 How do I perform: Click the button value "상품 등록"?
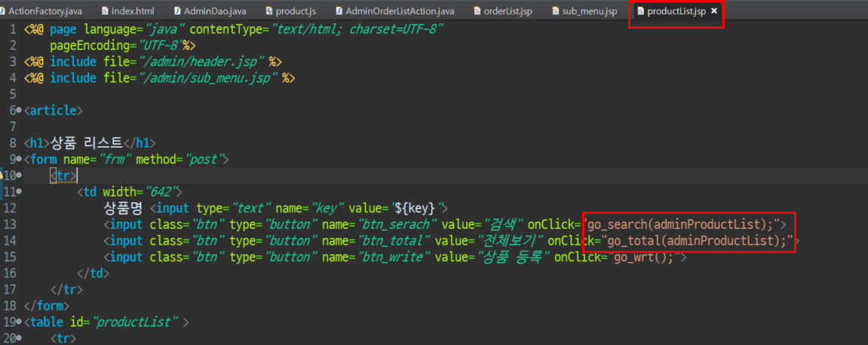pos(514,257)
